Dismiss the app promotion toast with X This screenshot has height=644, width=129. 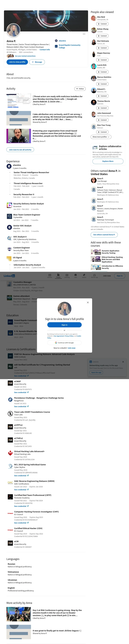click(x=123, y=362)
